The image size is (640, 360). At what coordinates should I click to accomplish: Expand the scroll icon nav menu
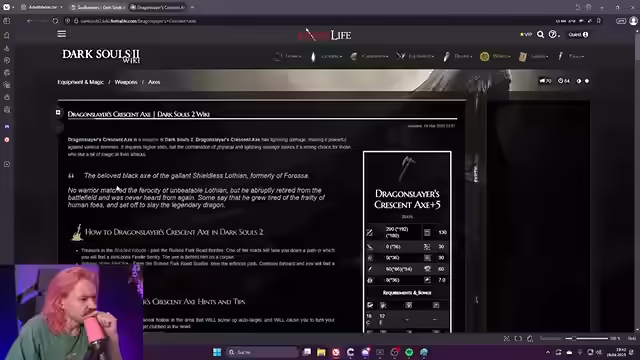(533, 56)
